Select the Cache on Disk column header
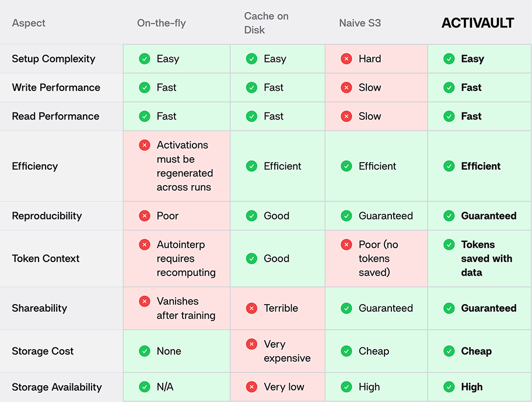This screenshot has height=402, width=532. [267, 23]
